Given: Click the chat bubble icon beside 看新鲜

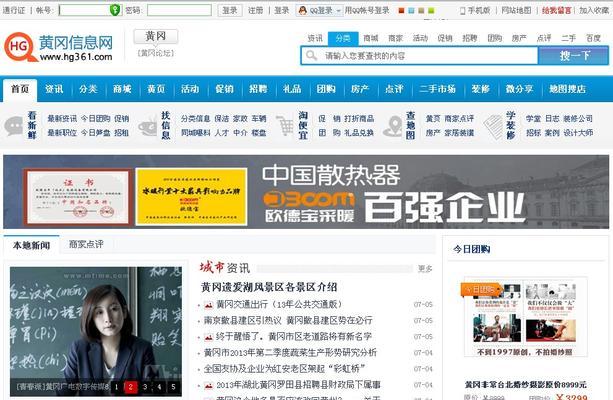Looking at the screenshot, I should pyautogui.click(x=14, y=126).
